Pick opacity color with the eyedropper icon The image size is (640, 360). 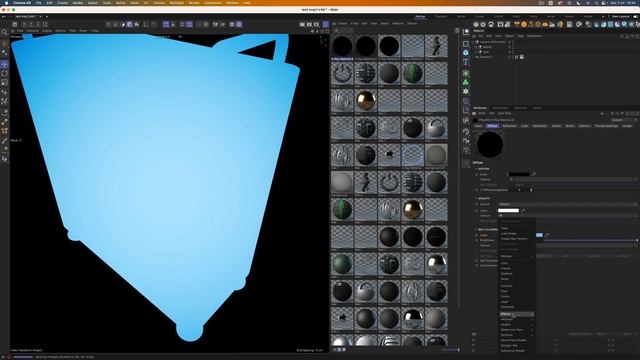click(523, 211)
